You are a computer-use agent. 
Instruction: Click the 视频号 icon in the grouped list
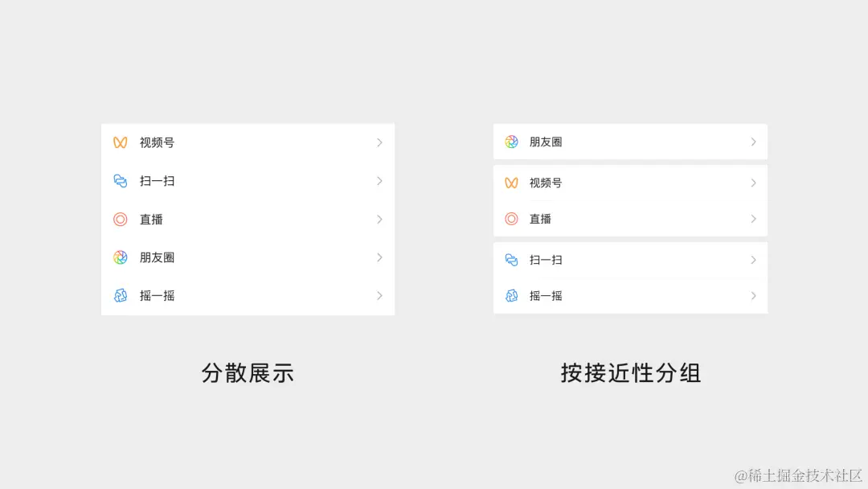pyautogui.click(x=511, y=183)
